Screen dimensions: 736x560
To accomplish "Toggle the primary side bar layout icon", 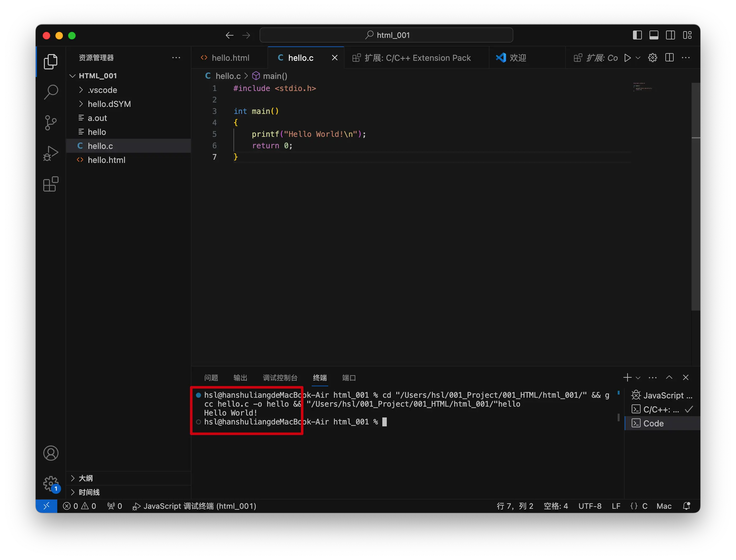I will (637, 35).
